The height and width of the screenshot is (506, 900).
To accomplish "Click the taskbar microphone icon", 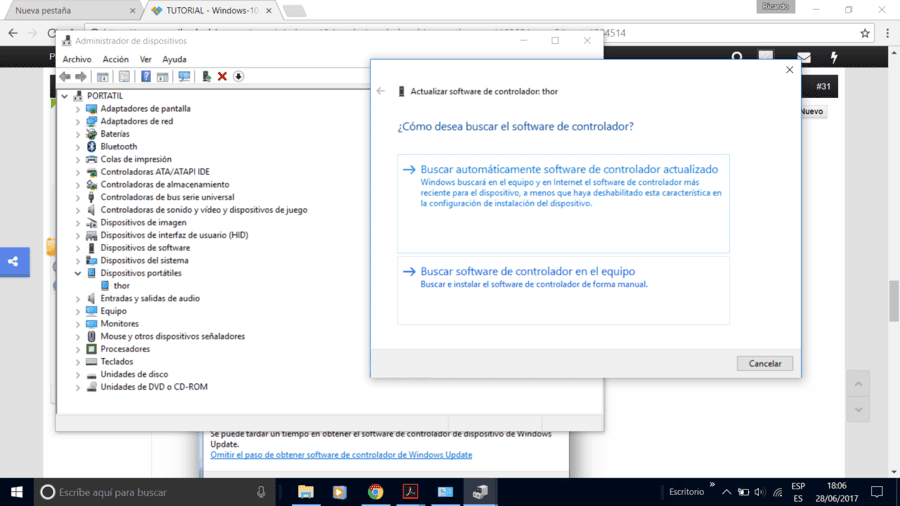I will pos(261,492).
